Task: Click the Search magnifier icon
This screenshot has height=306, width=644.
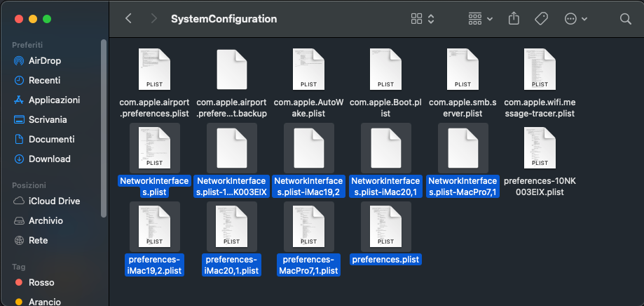Action: click(625, 18)
